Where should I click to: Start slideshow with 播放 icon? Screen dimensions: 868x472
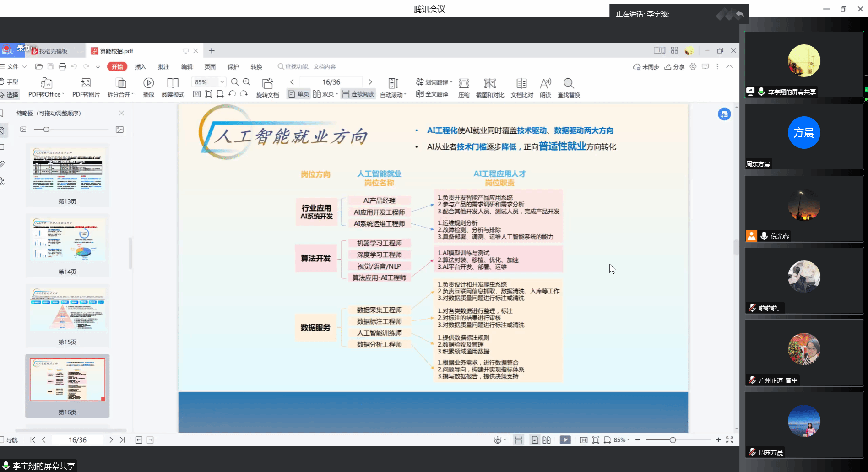click(148, 83)
